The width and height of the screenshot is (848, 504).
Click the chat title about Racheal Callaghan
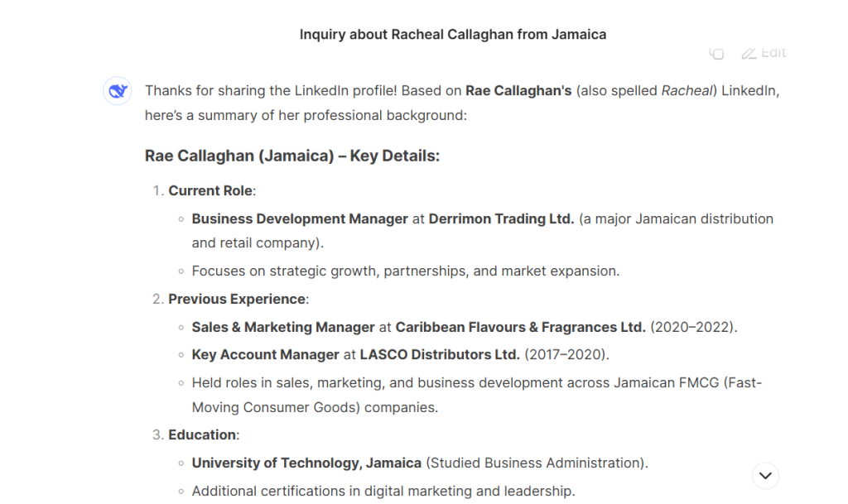point(453,35)
